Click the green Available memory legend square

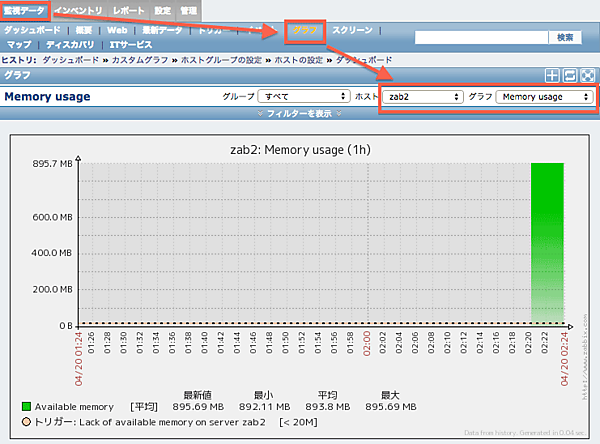point(25,407)
